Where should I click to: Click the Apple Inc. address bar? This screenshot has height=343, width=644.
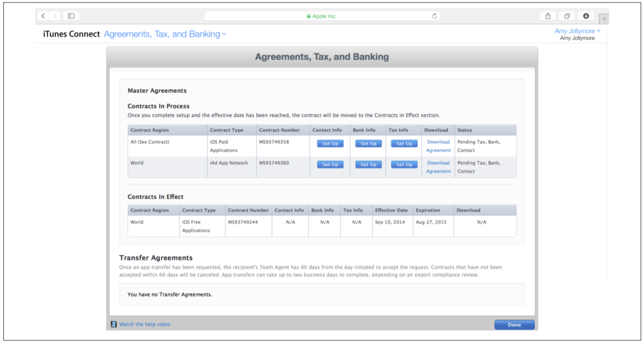click(321, 16)
